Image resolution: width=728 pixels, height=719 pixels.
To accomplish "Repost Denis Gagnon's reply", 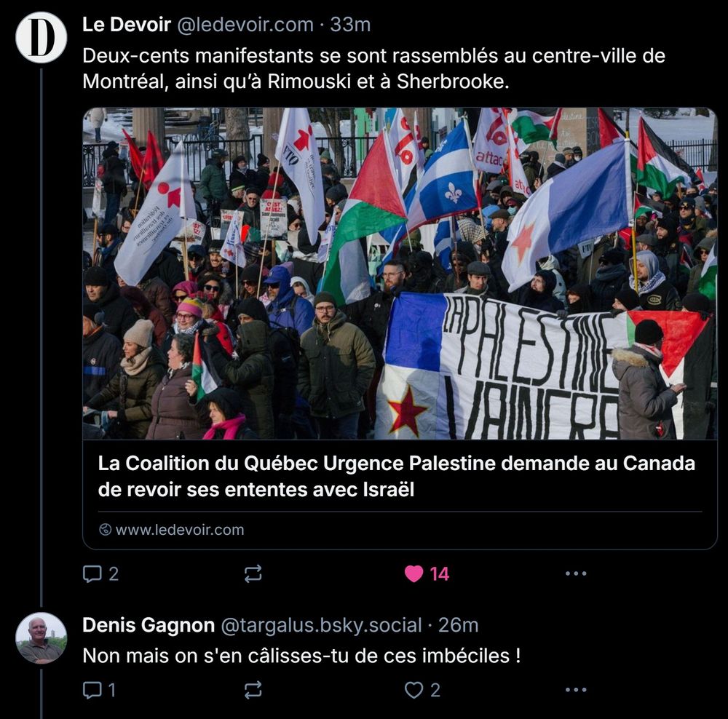I will tap(253, 690).
